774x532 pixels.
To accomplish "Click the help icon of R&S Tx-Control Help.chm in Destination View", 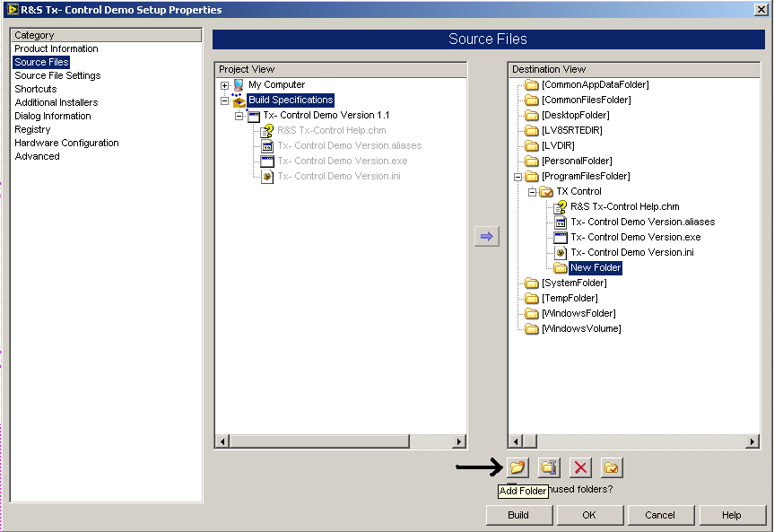I will (561, 207).
